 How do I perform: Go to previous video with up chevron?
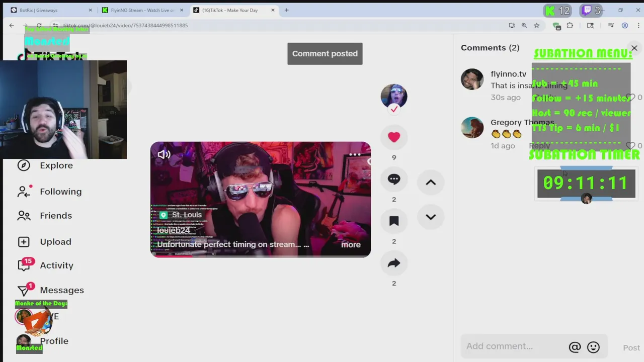[431, 183]
